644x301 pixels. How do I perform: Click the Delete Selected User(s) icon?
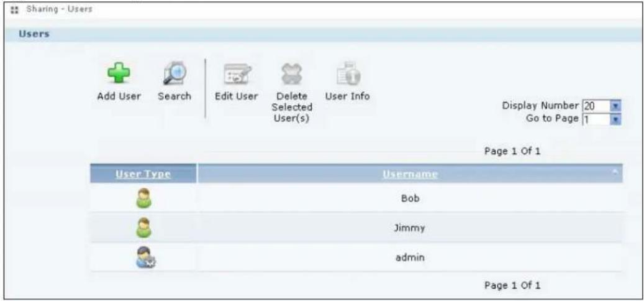[x=292, y=75]
